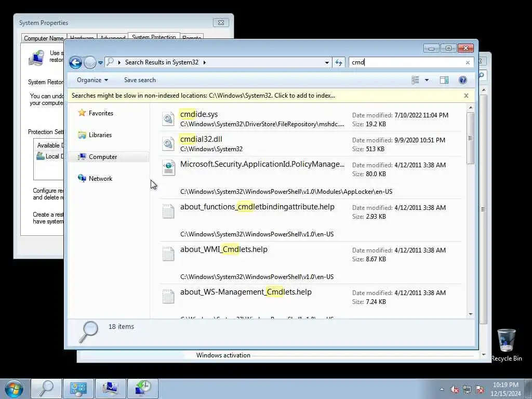The width and height of the screenshot is (532, 399).
Task: Expand the address bar history dropdown
Action: coord(327,62)
